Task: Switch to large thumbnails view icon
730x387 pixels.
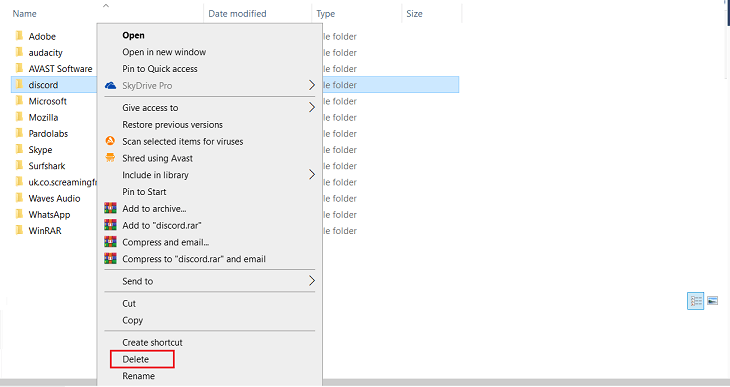Action: point(712,301)
